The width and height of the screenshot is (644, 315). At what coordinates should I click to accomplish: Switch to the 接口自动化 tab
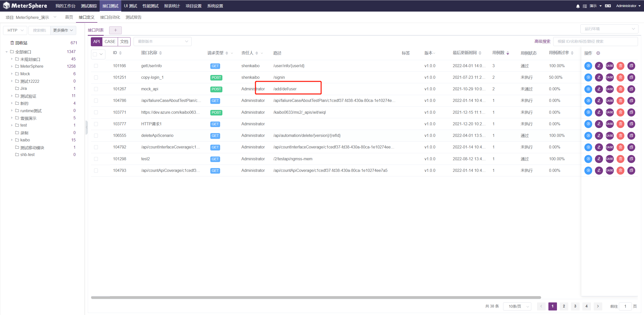110,17
